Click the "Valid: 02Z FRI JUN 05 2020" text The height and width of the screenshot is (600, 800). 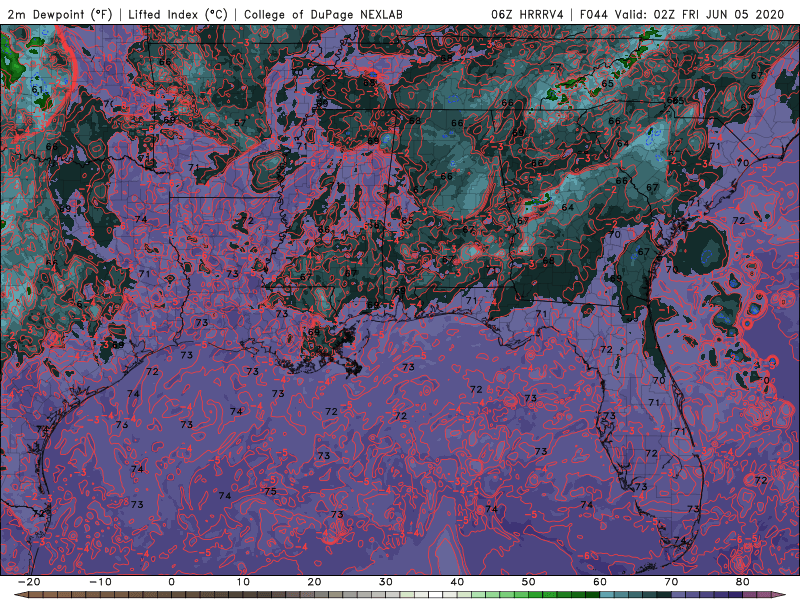click(x=699, y=14)
